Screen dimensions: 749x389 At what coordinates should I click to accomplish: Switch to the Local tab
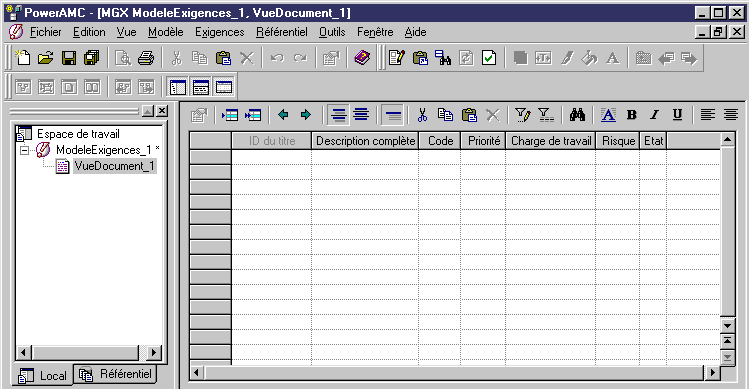(43, 376)
